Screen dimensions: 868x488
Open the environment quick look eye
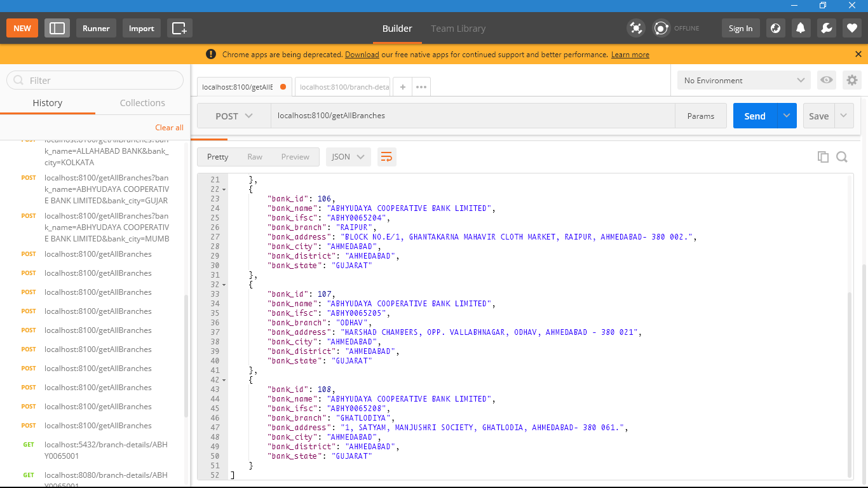[827, 80]
